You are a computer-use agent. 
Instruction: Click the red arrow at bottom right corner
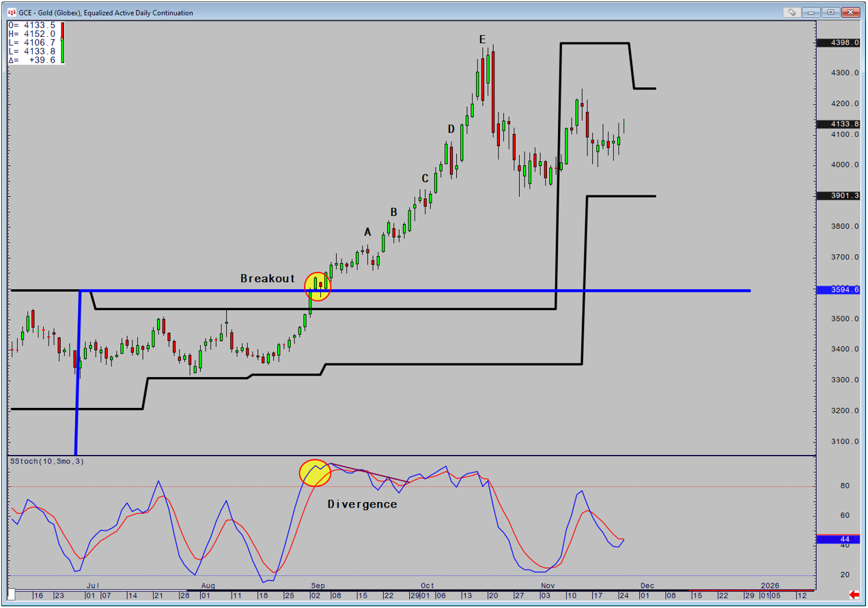(854, 594)
